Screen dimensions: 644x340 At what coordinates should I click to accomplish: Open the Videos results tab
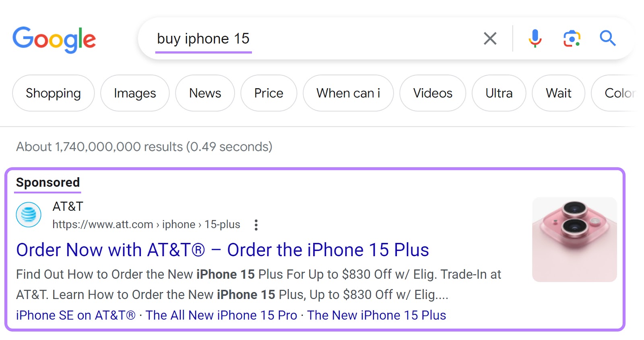pyautogui.click(x=432, y=93)
